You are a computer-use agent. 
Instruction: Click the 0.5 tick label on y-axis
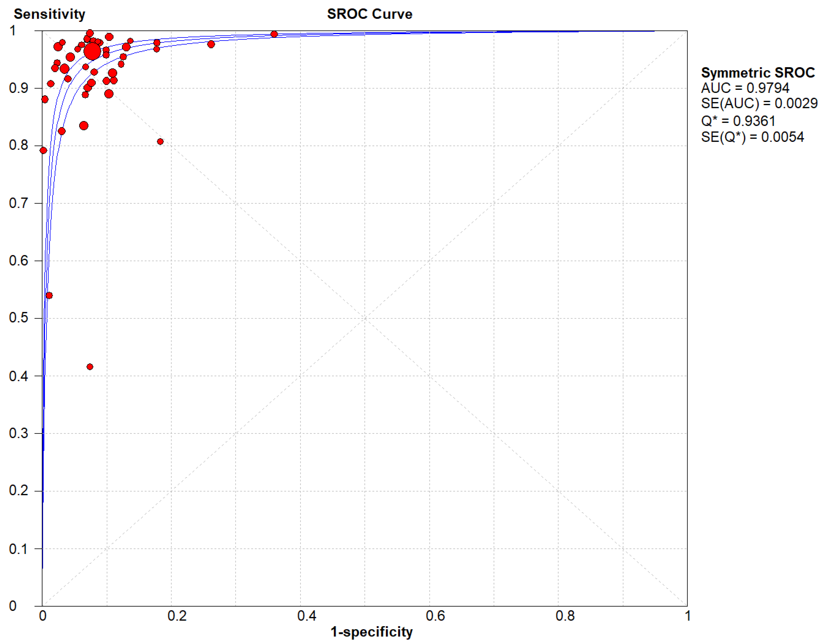pos(19,318)
